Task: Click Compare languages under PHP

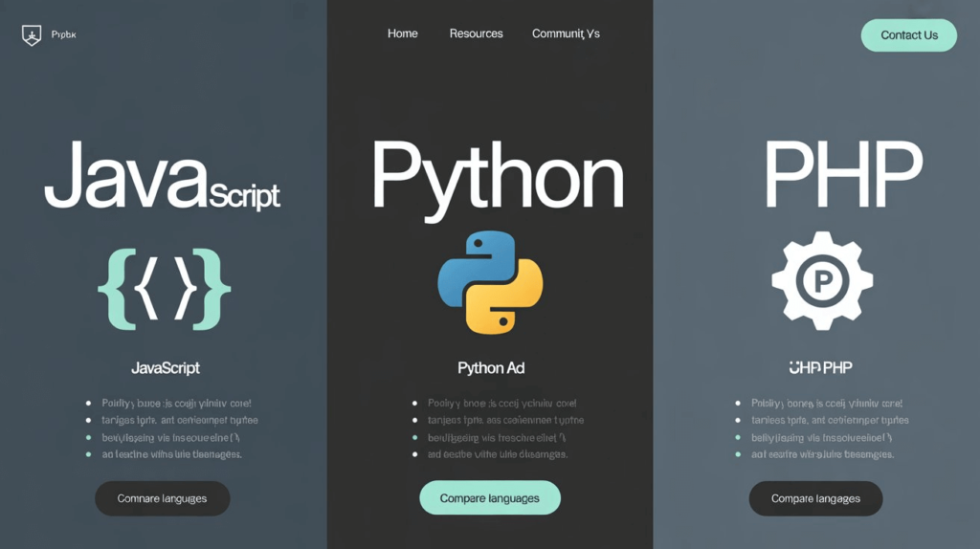Action: [815, 498]
